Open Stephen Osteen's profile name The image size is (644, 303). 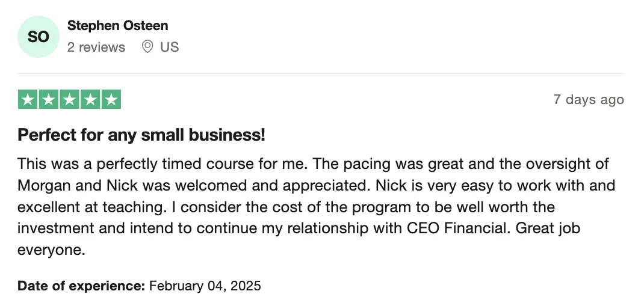tap(117, 25)
